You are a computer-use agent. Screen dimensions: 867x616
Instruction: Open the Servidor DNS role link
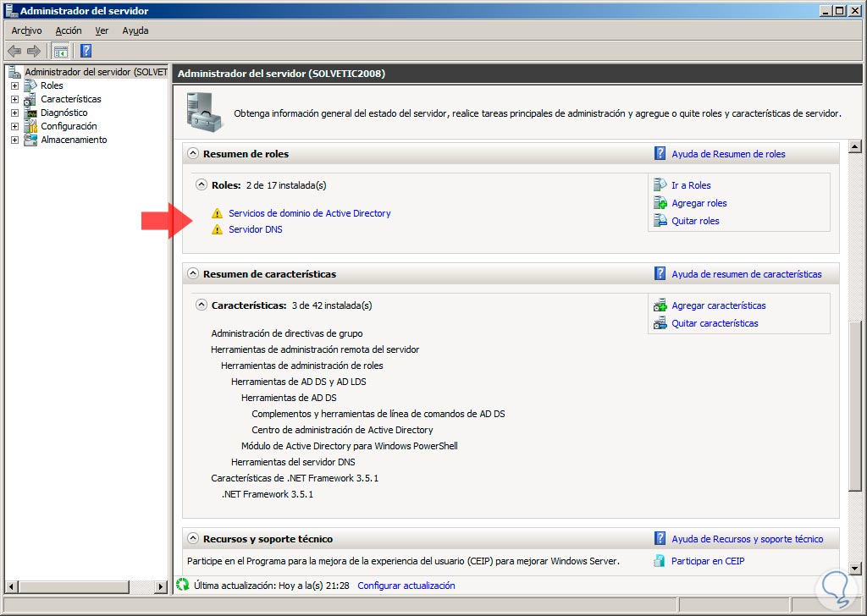pos(256,229)
